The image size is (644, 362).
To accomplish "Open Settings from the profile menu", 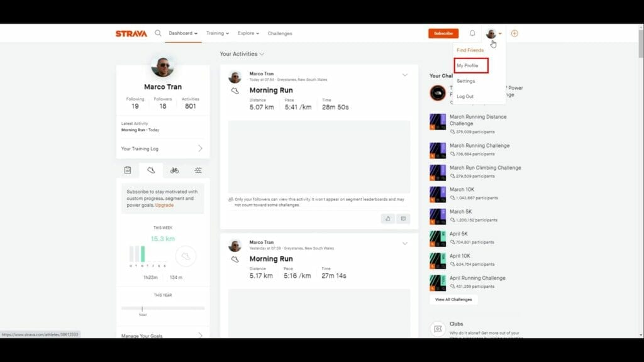I will [x=466, y=81].
